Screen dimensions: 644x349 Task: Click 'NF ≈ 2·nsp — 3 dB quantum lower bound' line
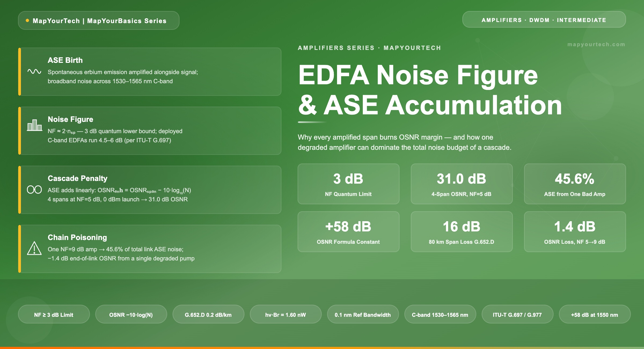[x=115, y=131]
